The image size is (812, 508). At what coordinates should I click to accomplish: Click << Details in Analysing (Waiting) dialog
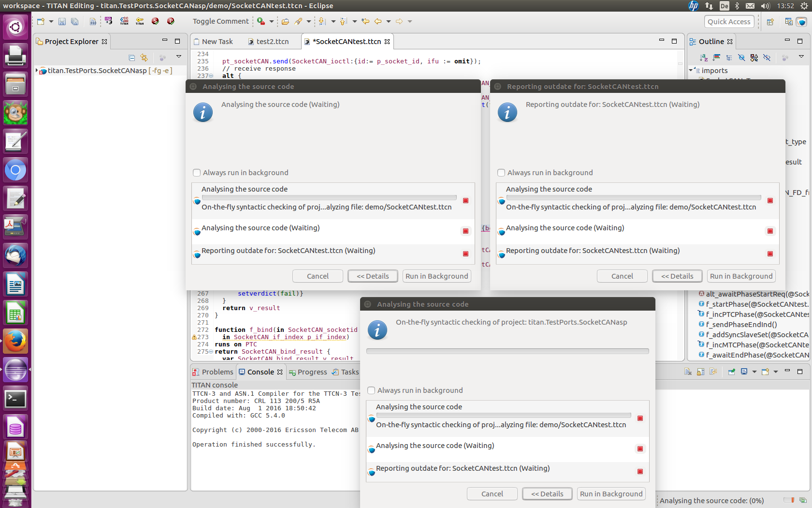(373, 276)
